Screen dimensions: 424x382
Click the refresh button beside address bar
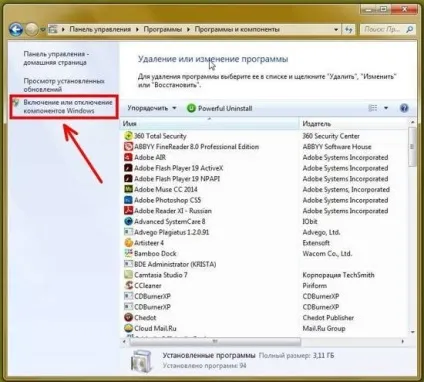pyautogui.click(x=349, y=30)
